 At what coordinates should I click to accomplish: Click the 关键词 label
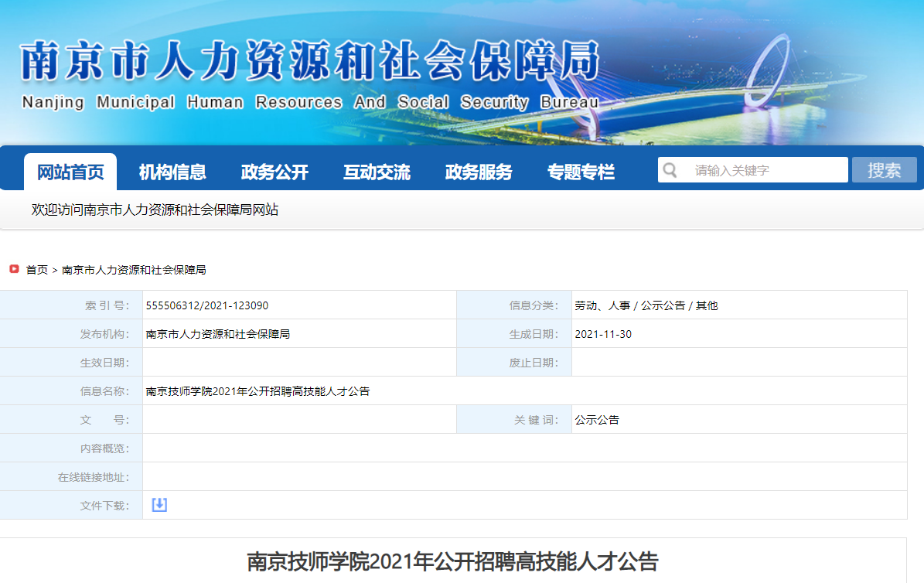pyautogui.click(x=536, y=420)
